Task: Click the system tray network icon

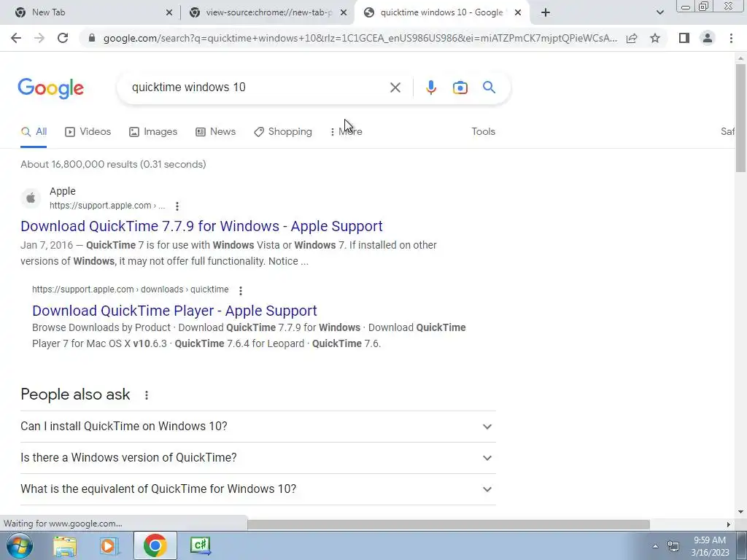Action: [x=673, y=546]
